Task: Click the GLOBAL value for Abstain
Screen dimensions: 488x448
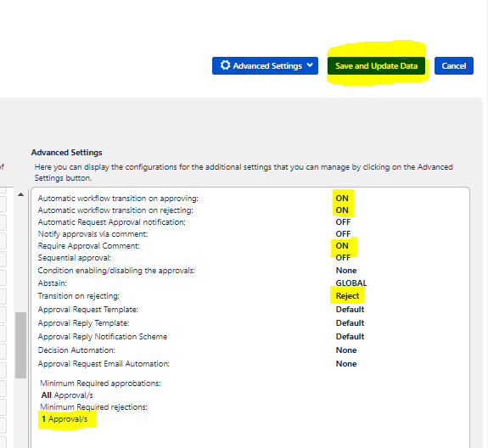Action: tap(351, 283)
